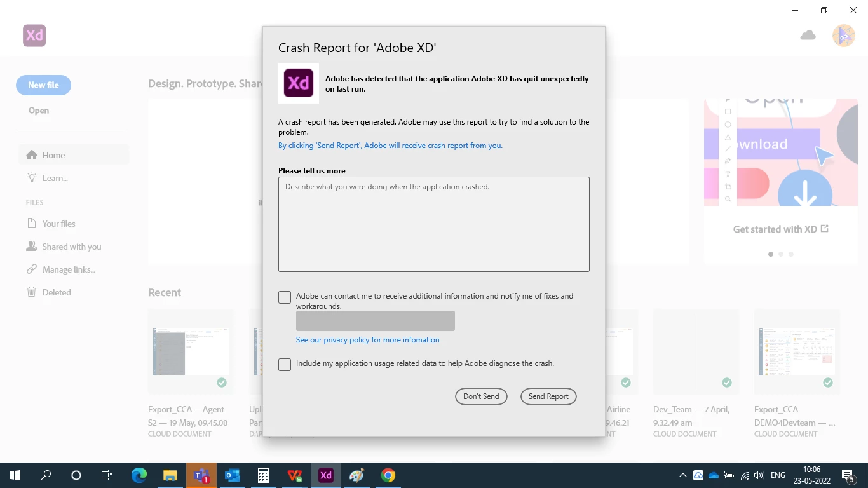Open Task View in taskbar
Screen dimensions: 868x488
(107, 475)
